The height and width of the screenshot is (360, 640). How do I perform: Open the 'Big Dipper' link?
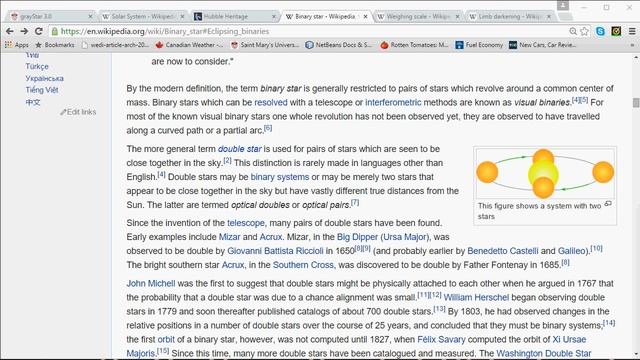357,237
